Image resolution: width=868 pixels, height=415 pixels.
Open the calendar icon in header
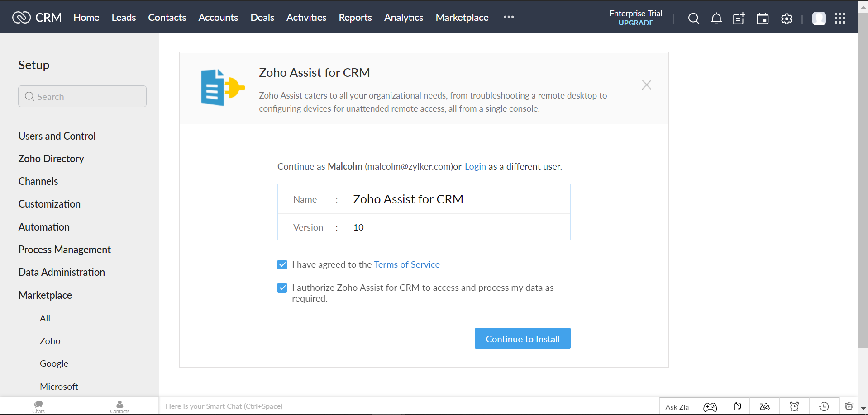click(763, 19)
